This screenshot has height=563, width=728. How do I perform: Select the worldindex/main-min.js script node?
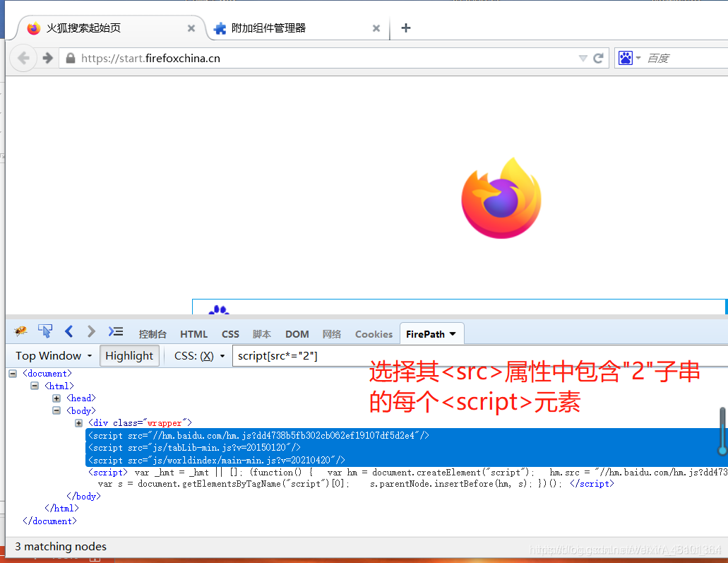(x=216, y=460)
